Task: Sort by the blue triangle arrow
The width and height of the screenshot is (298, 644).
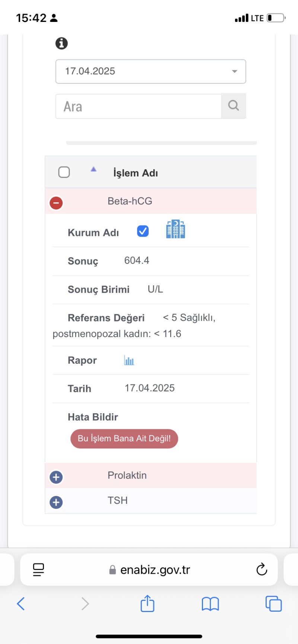Action: tap(93, 169)
